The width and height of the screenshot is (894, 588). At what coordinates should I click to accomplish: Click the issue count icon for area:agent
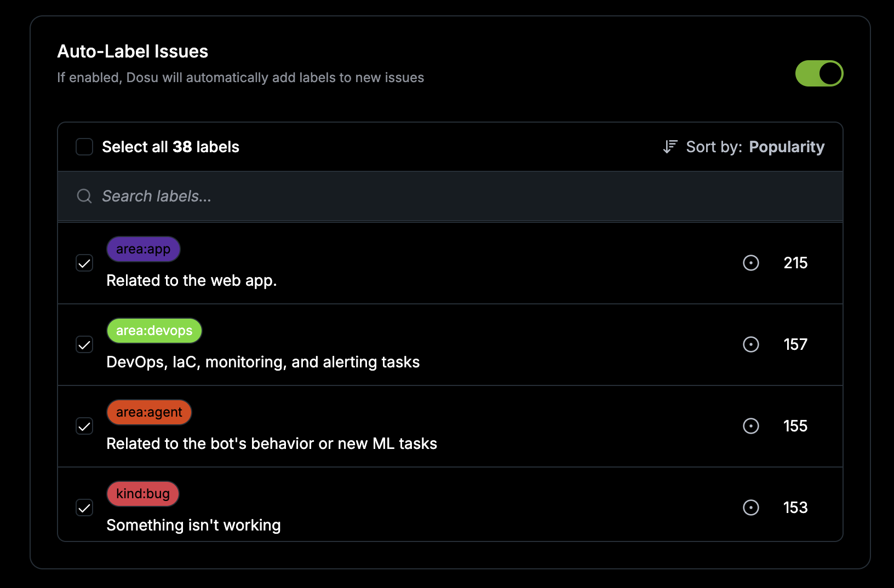click(x=750, y=426)
